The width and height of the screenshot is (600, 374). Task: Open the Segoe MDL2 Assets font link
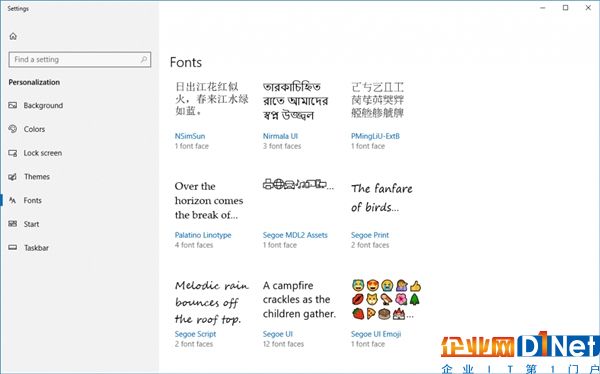pos(295,235)
